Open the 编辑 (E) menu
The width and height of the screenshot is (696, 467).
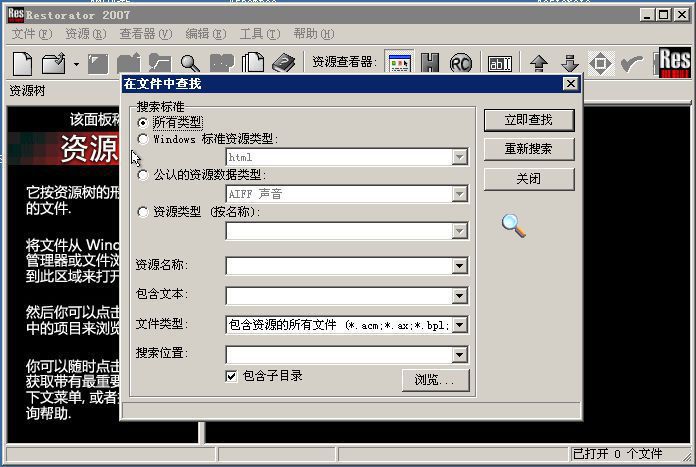point(206,34)
